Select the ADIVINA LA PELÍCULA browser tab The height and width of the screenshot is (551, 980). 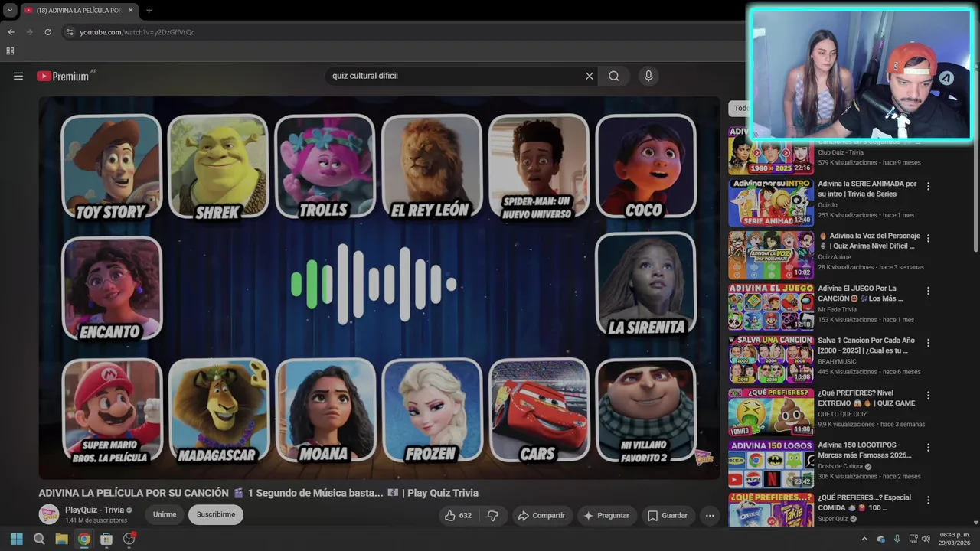(x=79, y=11)
